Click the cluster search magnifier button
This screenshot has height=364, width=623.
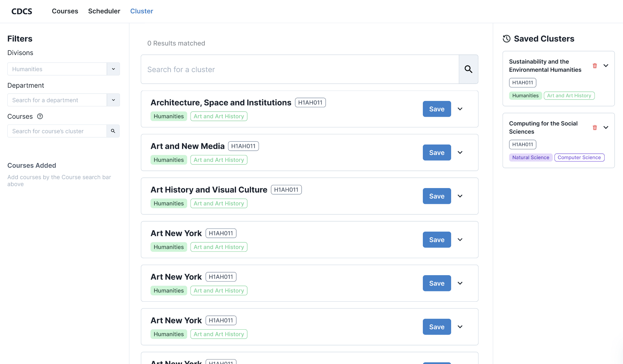pos(468,69)
